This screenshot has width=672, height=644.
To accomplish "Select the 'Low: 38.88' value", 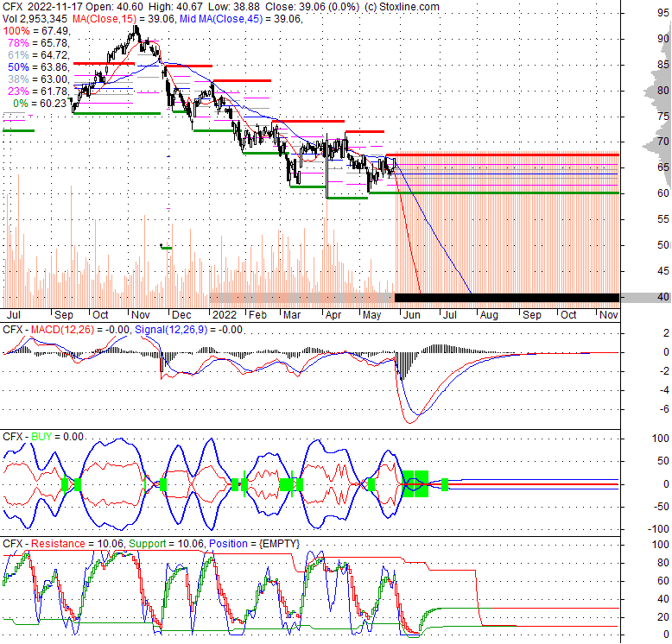I will click(x=235, y=7).
